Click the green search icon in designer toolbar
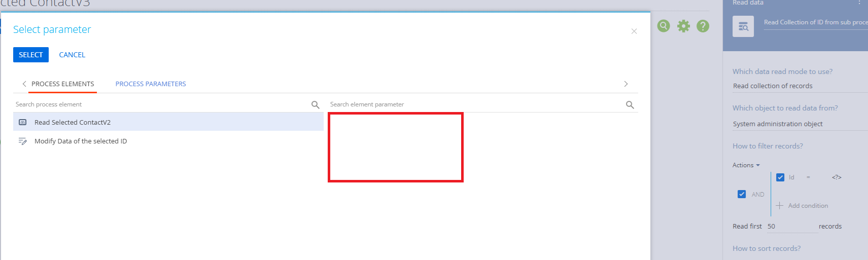Screen dimensions: 868x260 pyautogui.click(x=664, y=26)
